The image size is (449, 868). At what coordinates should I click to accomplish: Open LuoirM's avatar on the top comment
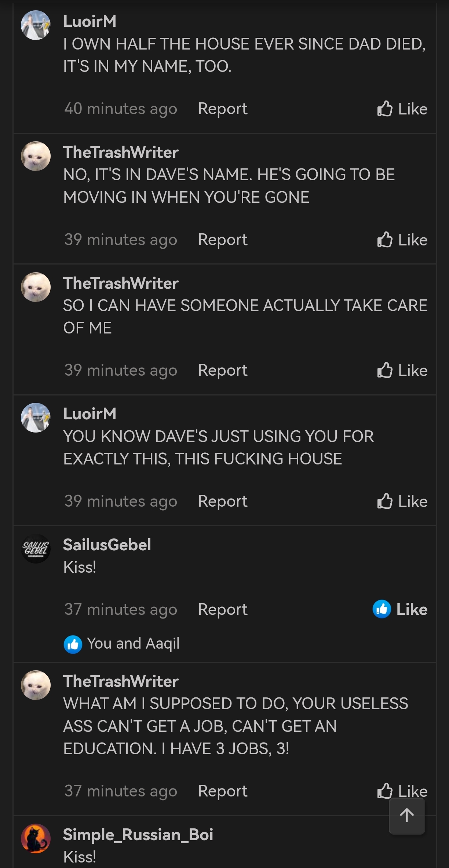[x=36, y=25]
